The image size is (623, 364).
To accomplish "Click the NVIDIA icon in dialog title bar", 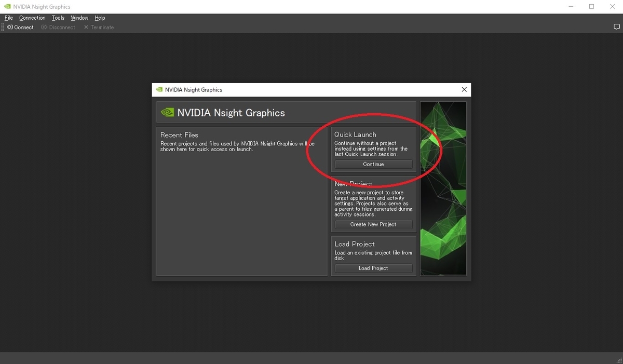I will [x=159, y=89].
